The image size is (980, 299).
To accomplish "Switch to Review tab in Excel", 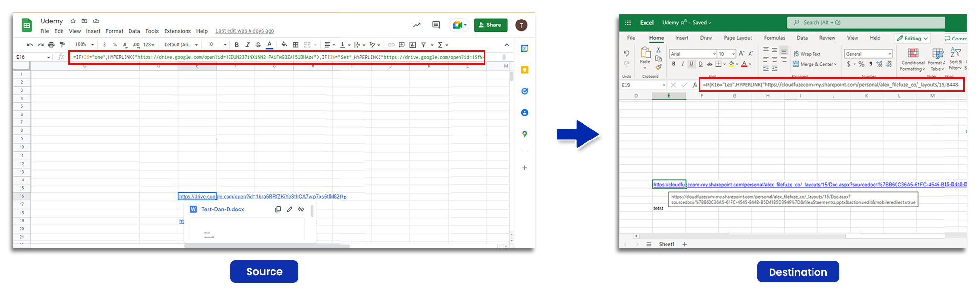I will 827,38.
